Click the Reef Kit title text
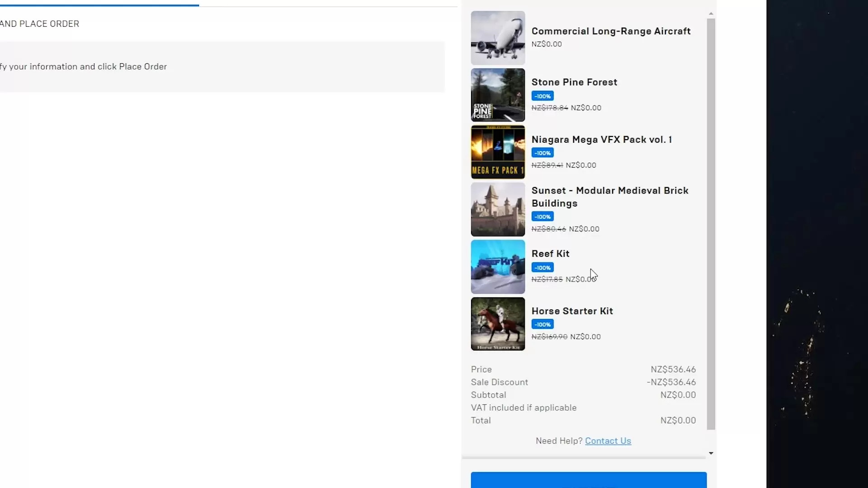This screenshot has width=868, height=488. (550, 254)
